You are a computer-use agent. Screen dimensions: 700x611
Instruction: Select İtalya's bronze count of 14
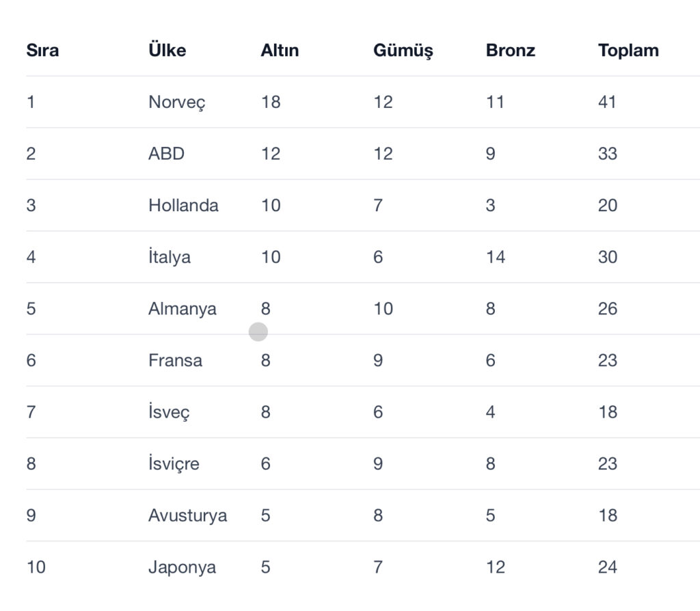(x=495, y=257)
